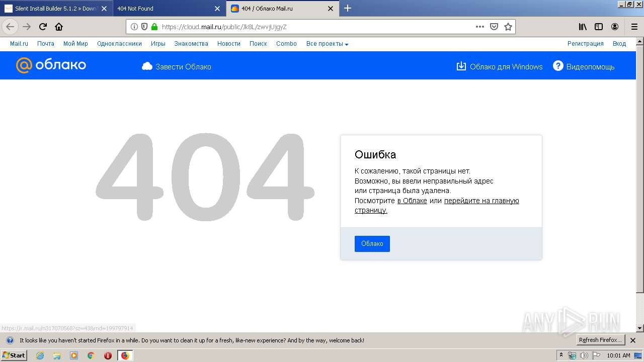Click Вход login link

coord(619,44)
